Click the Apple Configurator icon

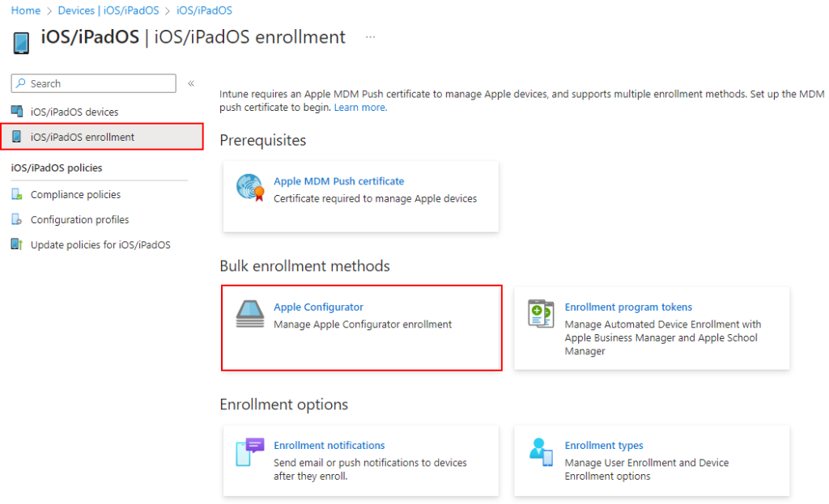[x=250, y=314]
